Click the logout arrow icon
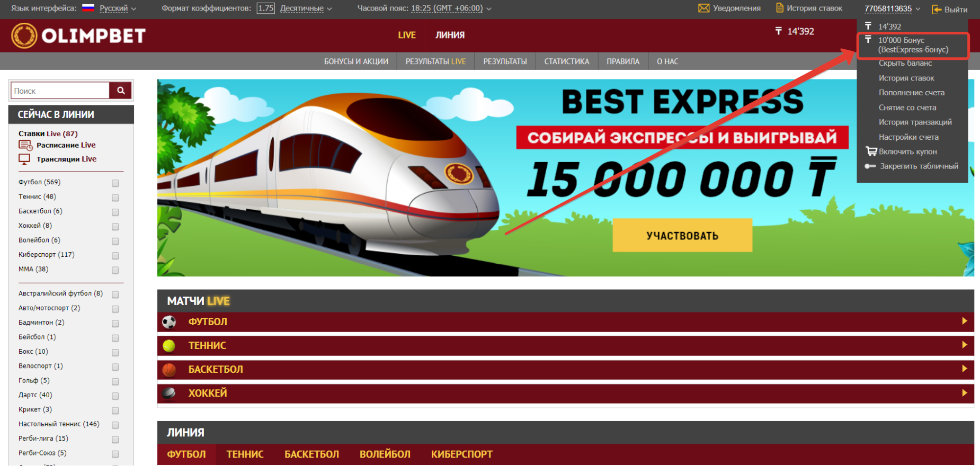 click(x=937, y=10)
